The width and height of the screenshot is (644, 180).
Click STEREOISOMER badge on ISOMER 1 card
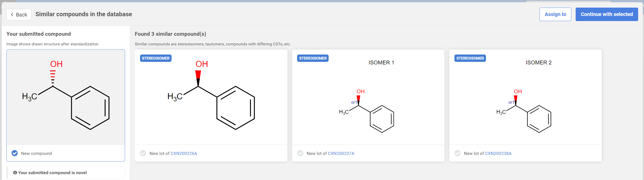(313, 58)
